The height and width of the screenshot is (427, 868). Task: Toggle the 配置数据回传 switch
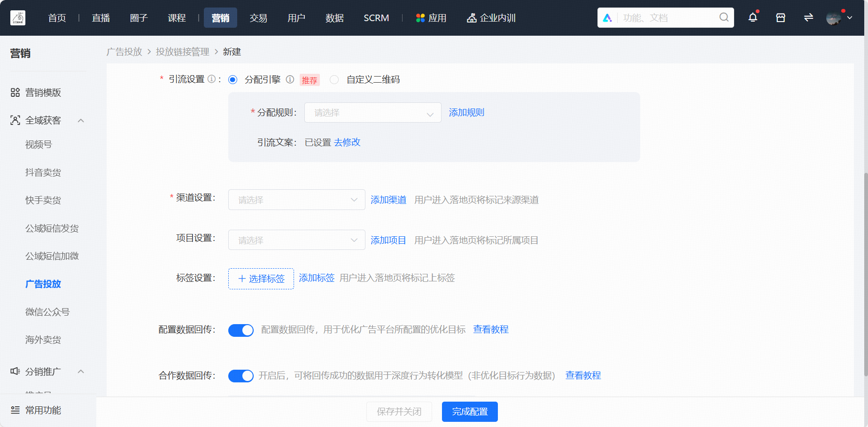coord(241,330)
